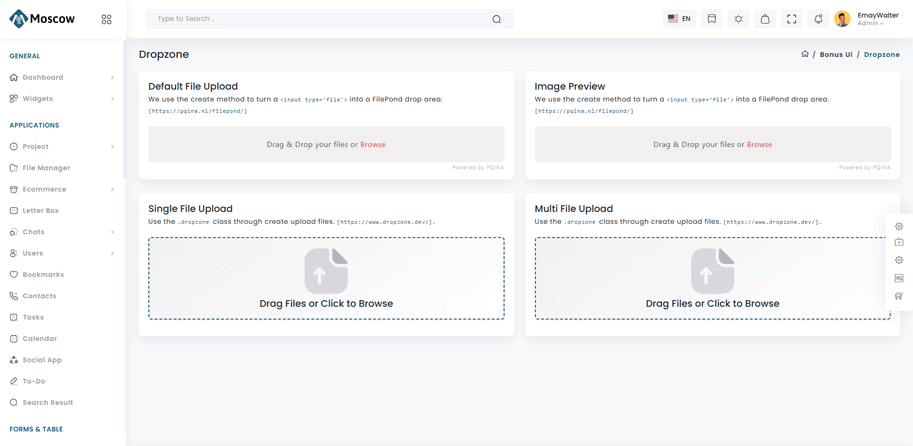The height and width of the screenshot is (446, 913).
Task: Expand the Users menu chevron
Action: (112, 253)
